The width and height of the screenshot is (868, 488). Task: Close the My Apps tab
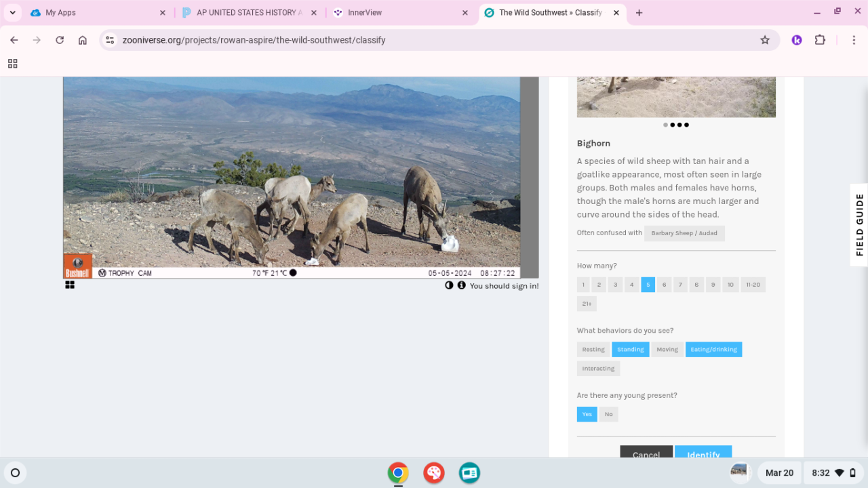(162, 12)
